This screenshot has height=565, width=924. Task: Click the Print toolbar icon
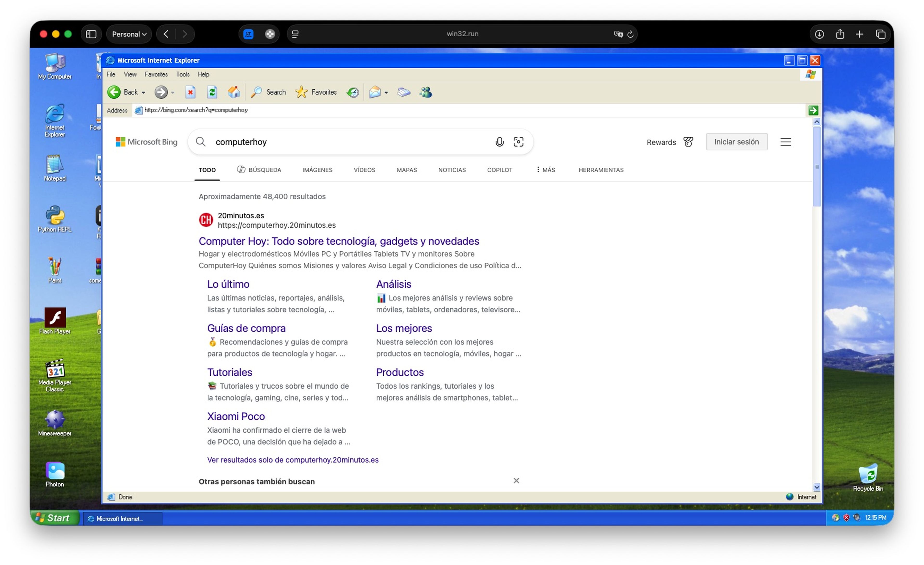click(x=404, y=92)
